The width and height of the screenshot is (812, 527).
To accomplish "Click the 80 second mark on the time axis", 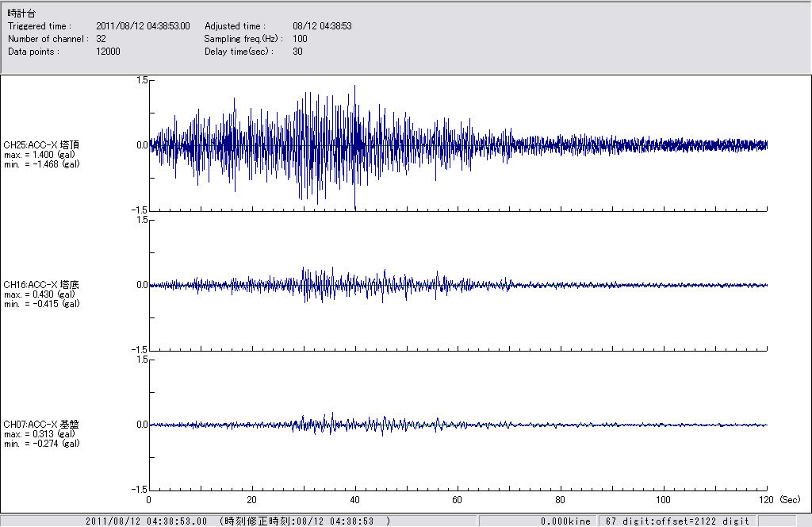I will tap(561, 501).
